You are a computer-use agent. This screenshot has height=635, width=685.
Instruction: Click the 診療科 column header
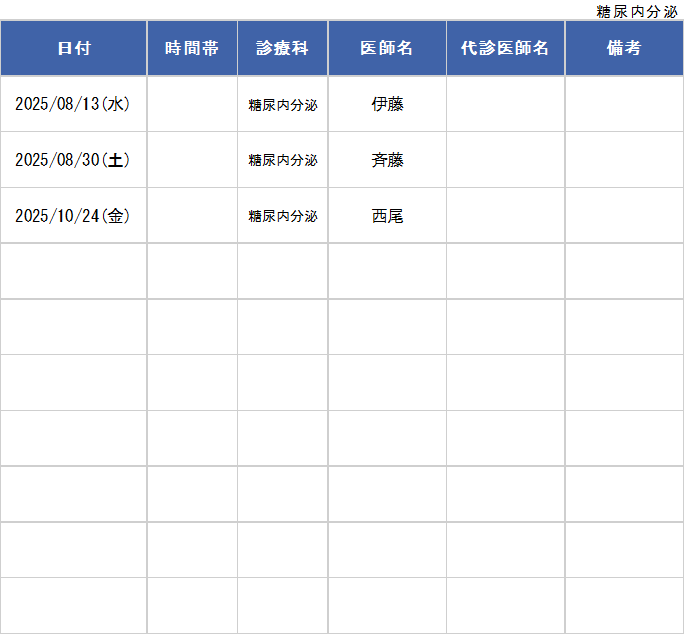[x=282, y=48]
